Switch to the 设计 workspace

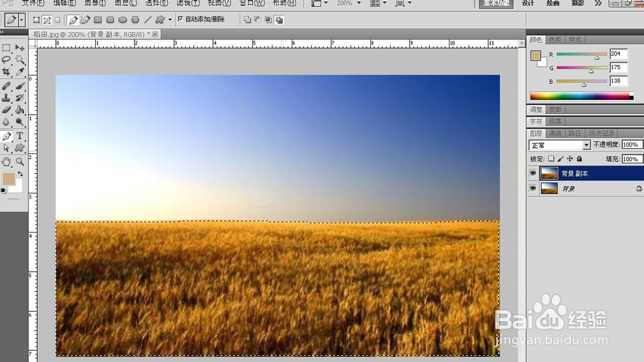coord(528,3)
